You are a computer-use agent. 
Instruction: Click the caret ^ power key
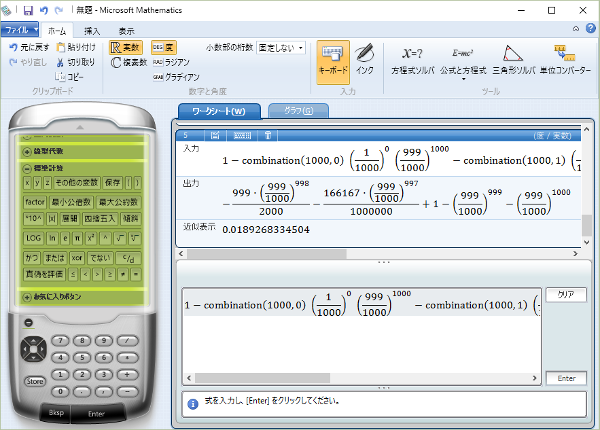105,238
